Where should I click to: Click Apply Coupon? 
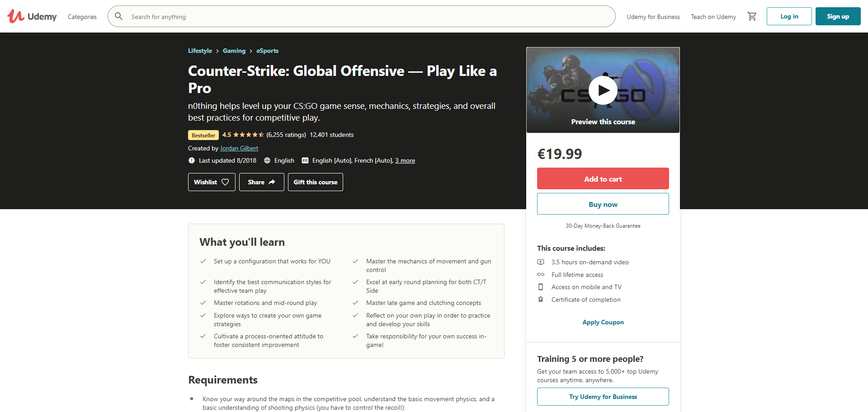click(x=603, y=322)
